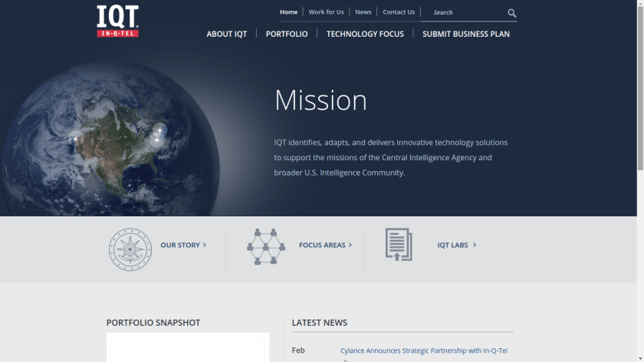Open the Portfolio navigation item
This screenshot has width=644, height=362.
point(287,35)
